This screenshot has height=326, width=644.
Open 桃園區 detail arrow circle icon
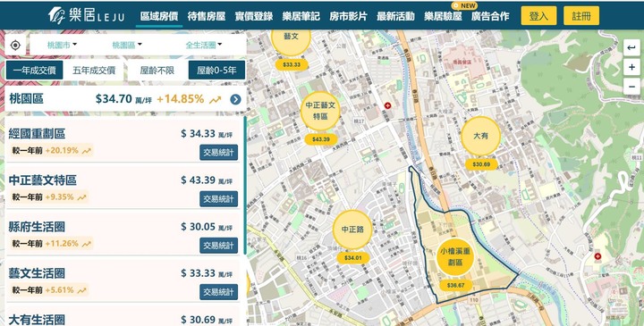[x=235, y=99]
